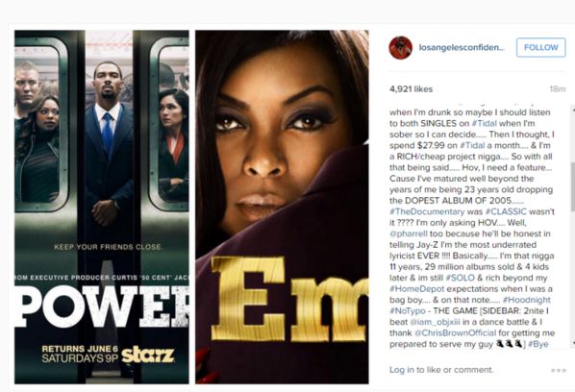Open the #HomeDepot hashtag
Image resolution: width=575 pixels, height=392 pixels.
pyautogui.click(x=416, y=289)
